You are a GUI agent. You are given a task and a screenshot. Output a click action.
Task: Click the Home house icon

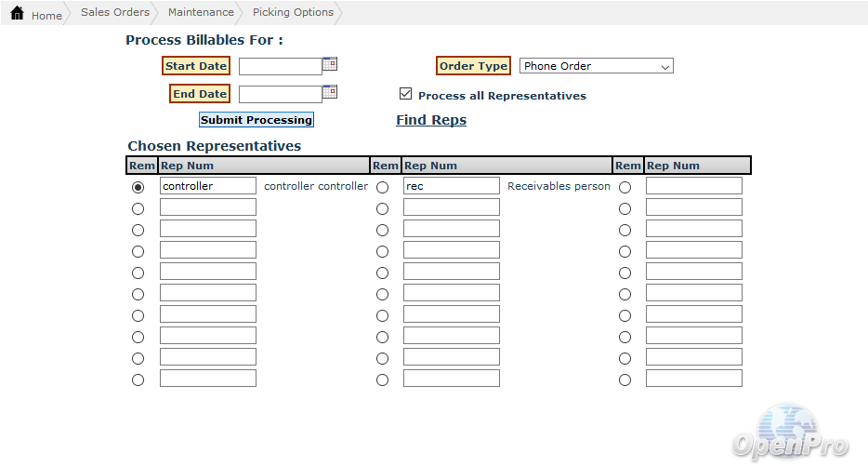pyautogui.click(x=17, y=14)
